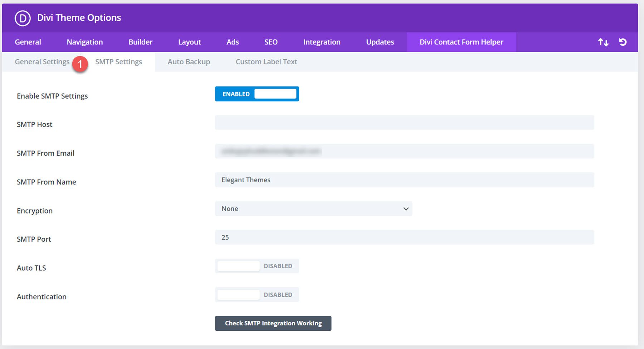
Task: Open the Auto Backup subtab
Action: coord(189,62)
